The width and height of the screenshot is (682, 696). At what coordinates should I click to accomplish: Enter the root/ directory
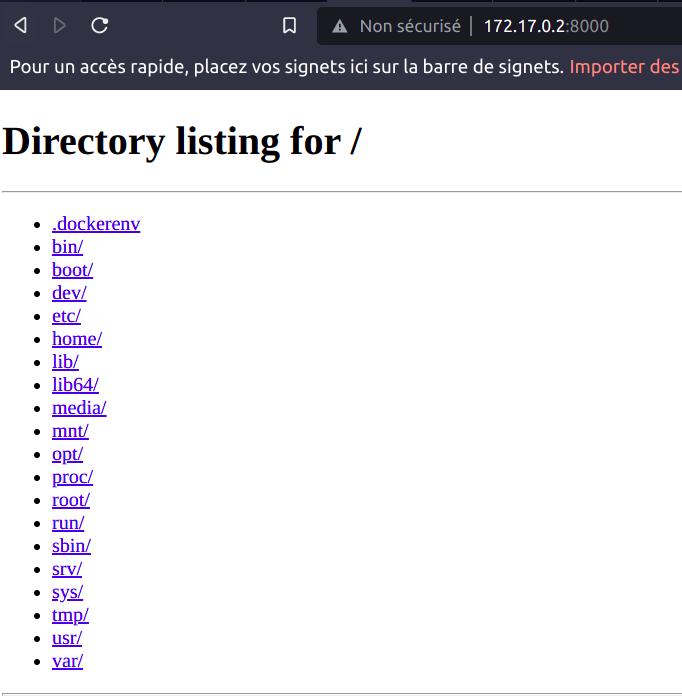click(x=71, y=500)
